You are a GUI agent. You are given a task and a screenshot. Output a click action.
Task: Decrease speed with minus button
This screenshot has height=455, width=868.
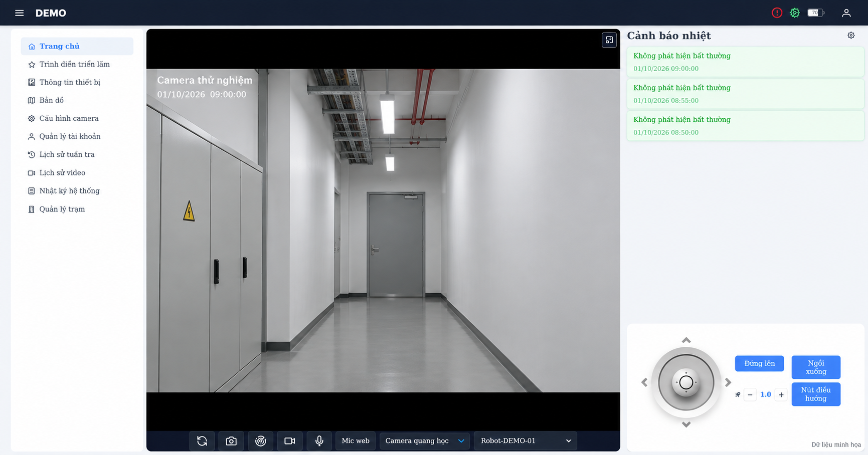coord(750,395)
